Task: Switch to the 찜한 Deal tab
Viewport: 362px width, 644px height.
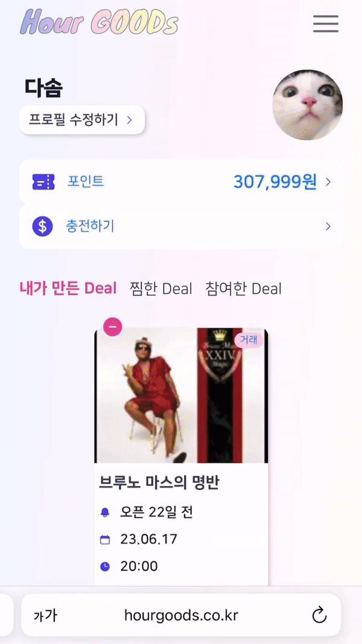Action: [160, 289]
